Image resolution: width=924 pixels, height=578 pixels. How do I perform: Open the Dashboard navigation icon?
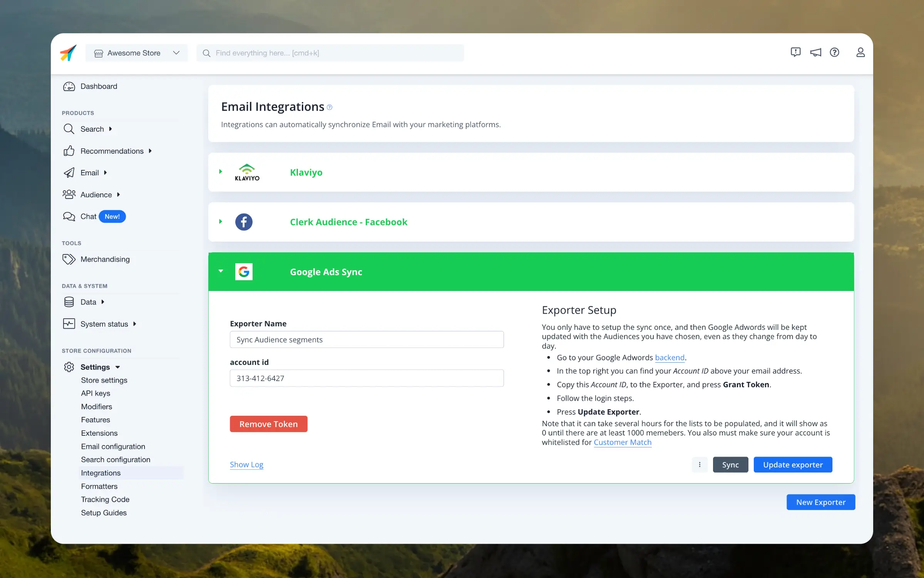(69, 86)
